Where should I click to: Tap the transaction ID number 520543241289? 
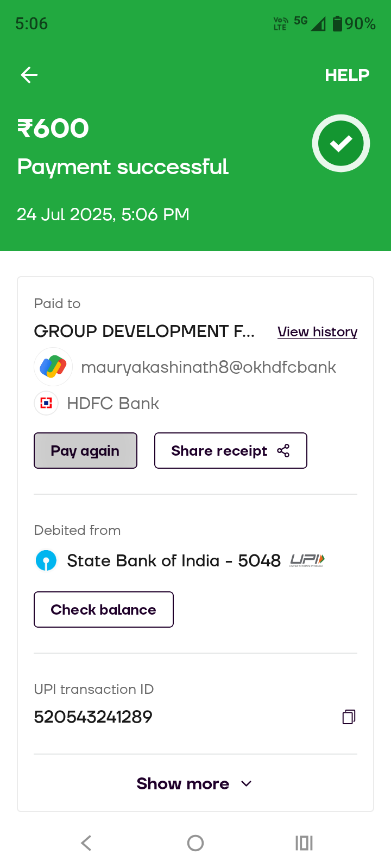point(93,717)
